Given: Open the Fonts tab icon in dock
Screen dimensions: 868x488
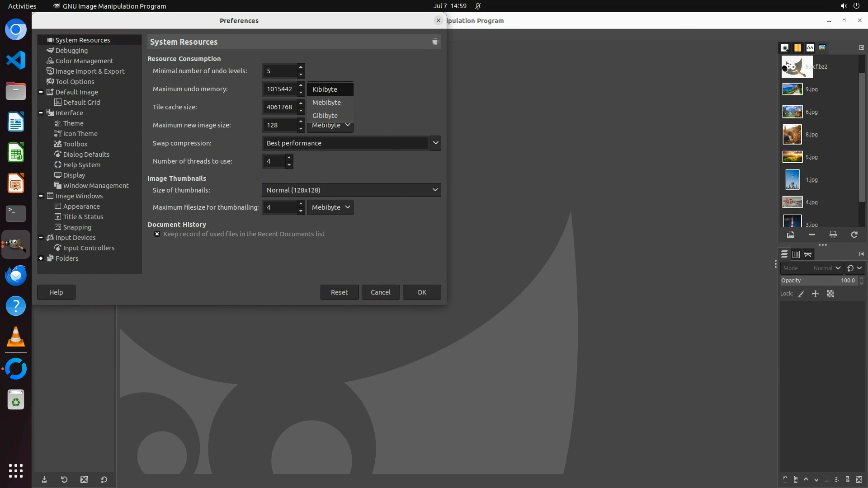Looking at the screenshot, I should pyautogui.click(x=810, y=47).
